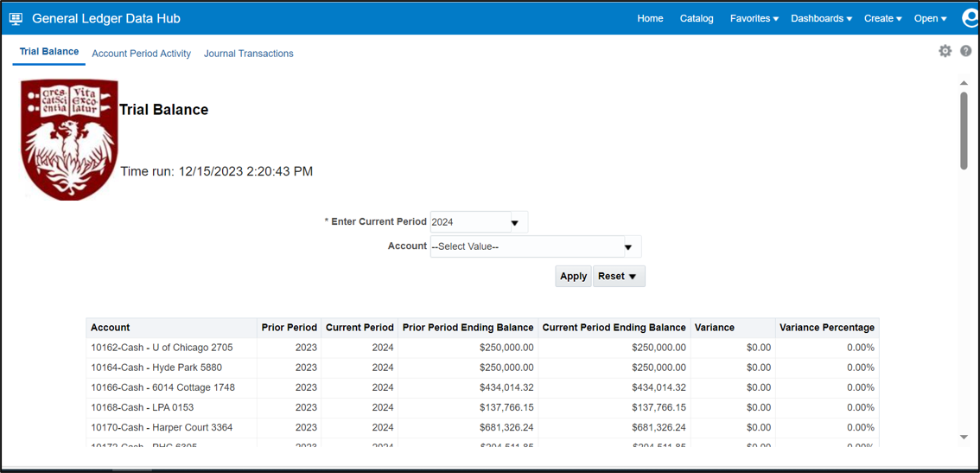Image resolution: width=980 pixels, height=473 pixels.
Task: Click the Account --Select Value-- field
Action: [527, 247]
